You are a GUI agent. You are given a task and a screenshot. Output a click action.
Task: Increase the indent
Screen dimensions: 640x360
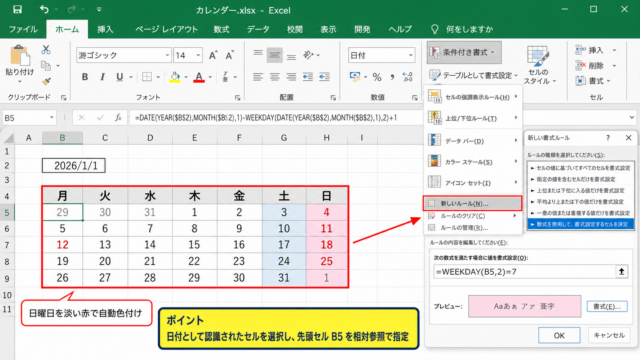click(x=324, y=77)
